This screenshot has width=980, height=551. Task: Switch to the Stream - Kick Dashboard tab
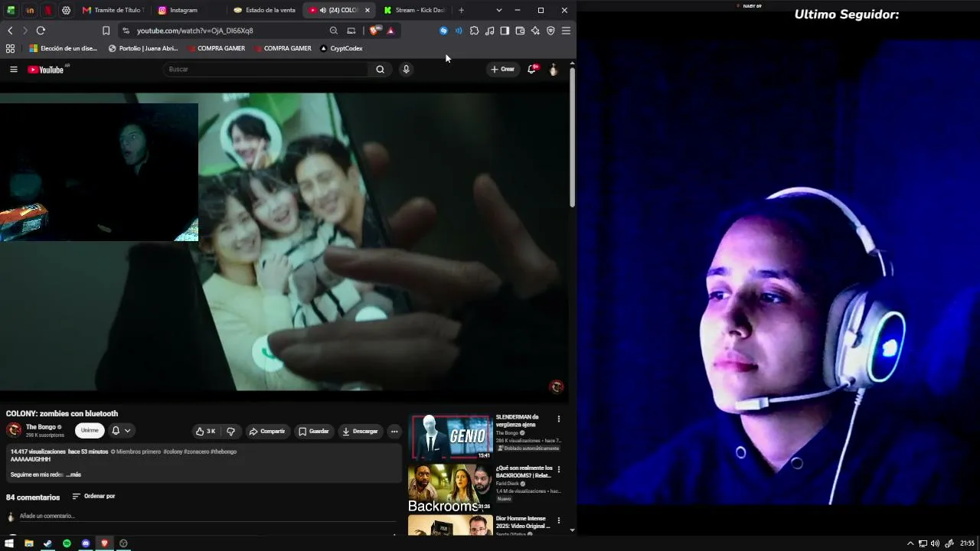[x=414, y=10]
